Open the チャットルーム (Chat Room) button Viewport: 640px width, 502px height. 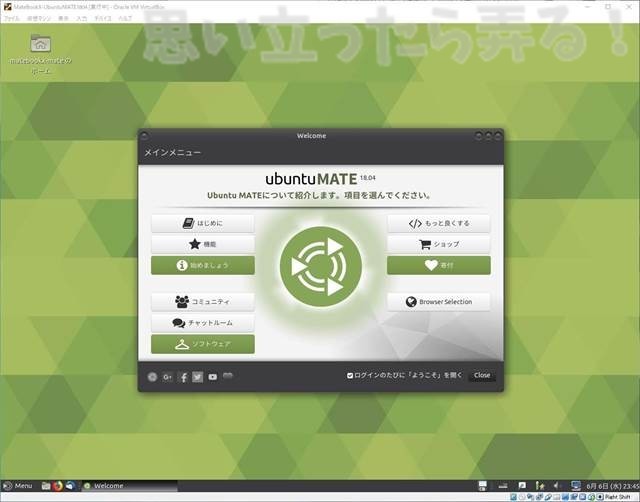(x=203, y=323)
